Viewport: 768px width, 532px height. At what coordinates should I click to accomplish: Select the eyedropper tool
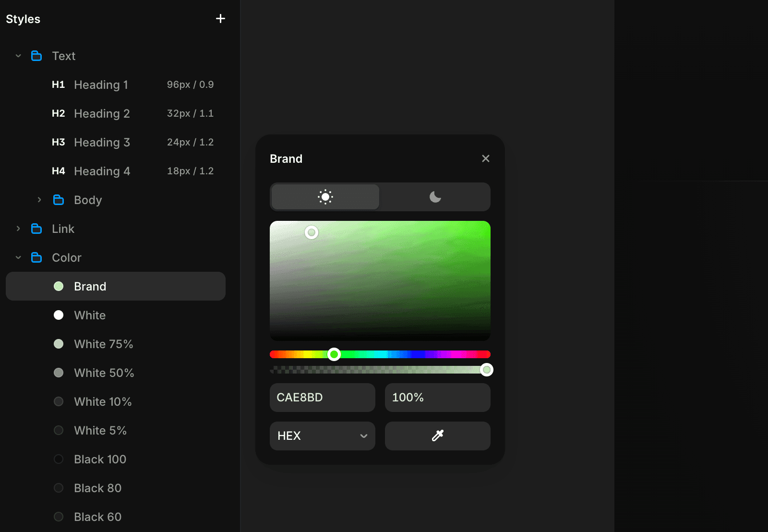coord(437,435)
